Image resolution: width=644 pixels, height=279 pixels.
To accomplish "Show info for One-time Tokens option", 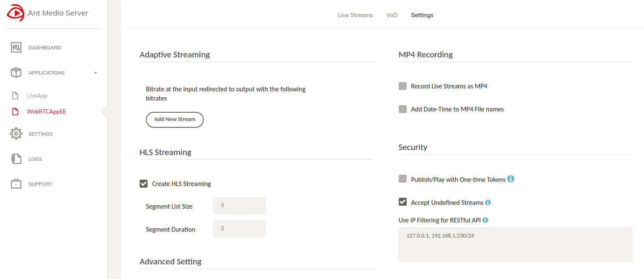I will click(511, 179).
